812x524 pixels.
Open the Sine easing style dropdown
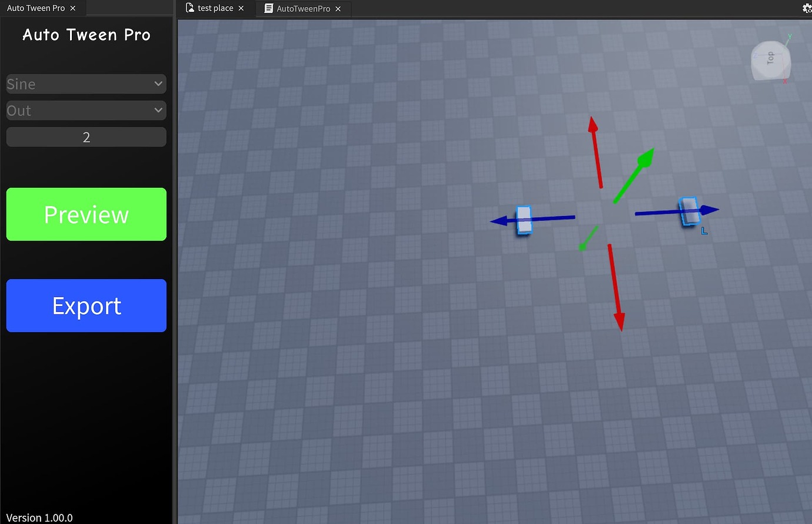(86, 84)
